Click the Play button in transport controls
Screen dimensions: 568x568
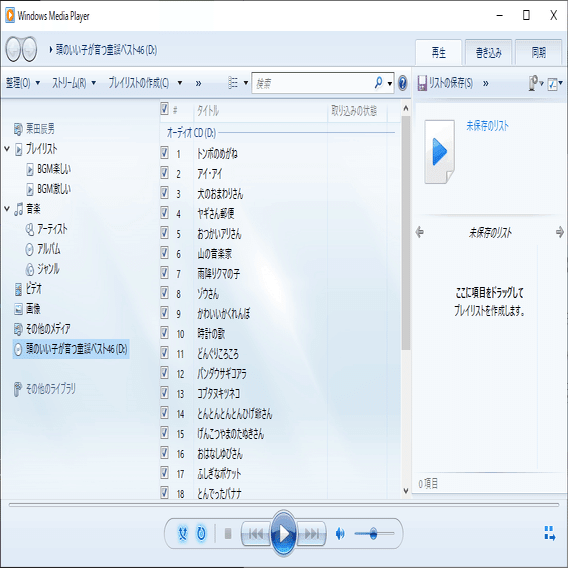pyautogui.click(x=284, y=533)
